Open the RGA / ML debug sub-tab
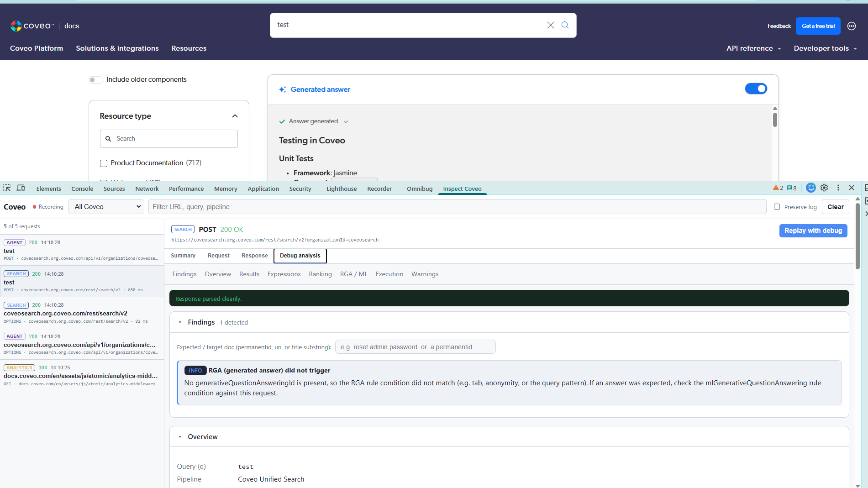Screen dimensions: 868x488 [x=354, y=274]
